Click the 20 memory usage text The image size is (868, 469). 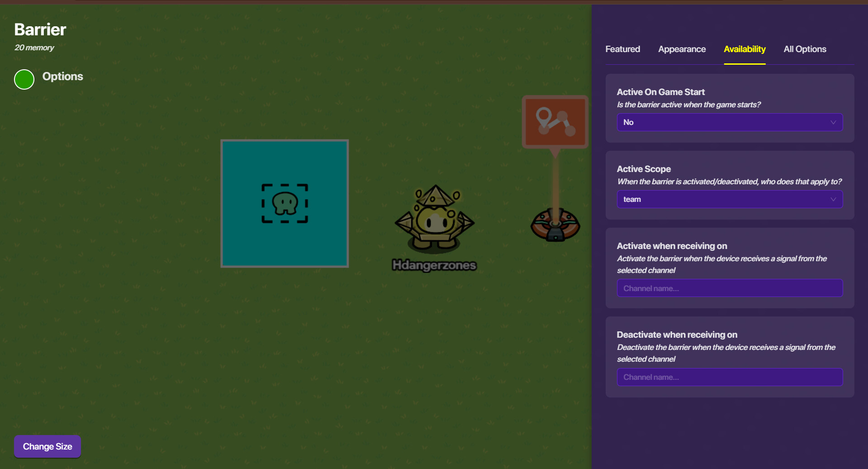click(34, 48)
